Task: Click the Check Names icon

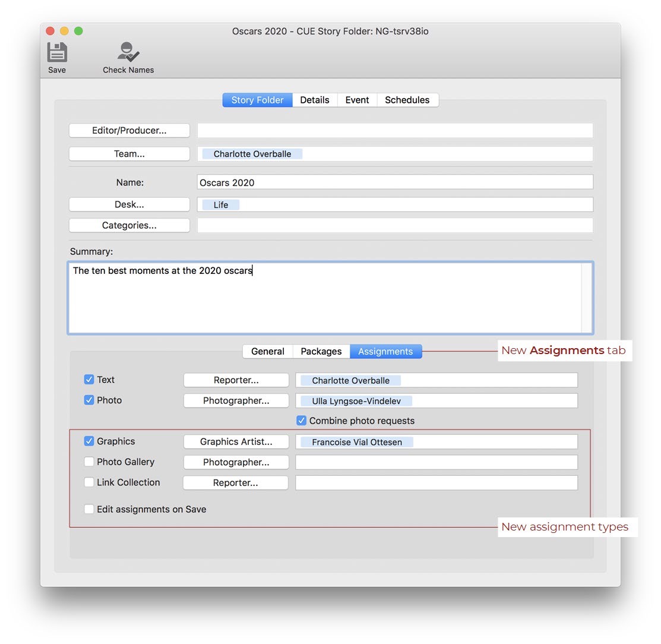Action: tap(128, 52)
